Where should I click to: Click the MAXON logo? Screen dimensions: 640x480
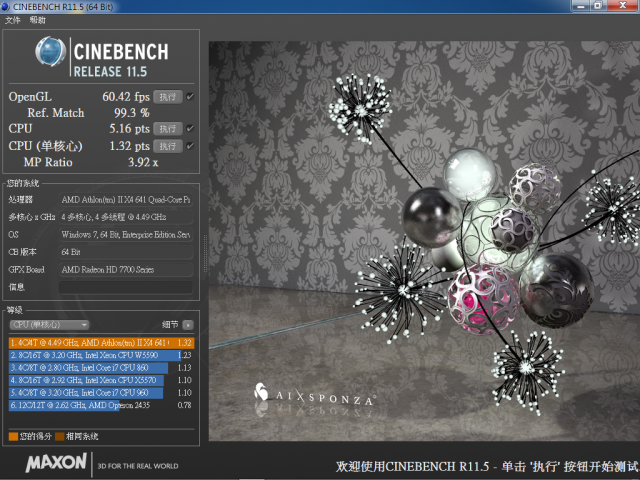click(56, 462)
